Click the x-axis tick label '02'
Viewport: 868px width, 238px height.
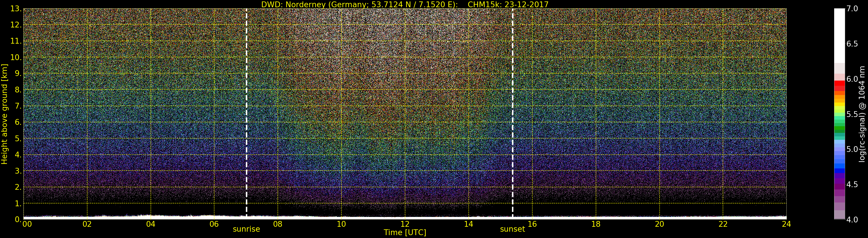[x=87, y=224]
